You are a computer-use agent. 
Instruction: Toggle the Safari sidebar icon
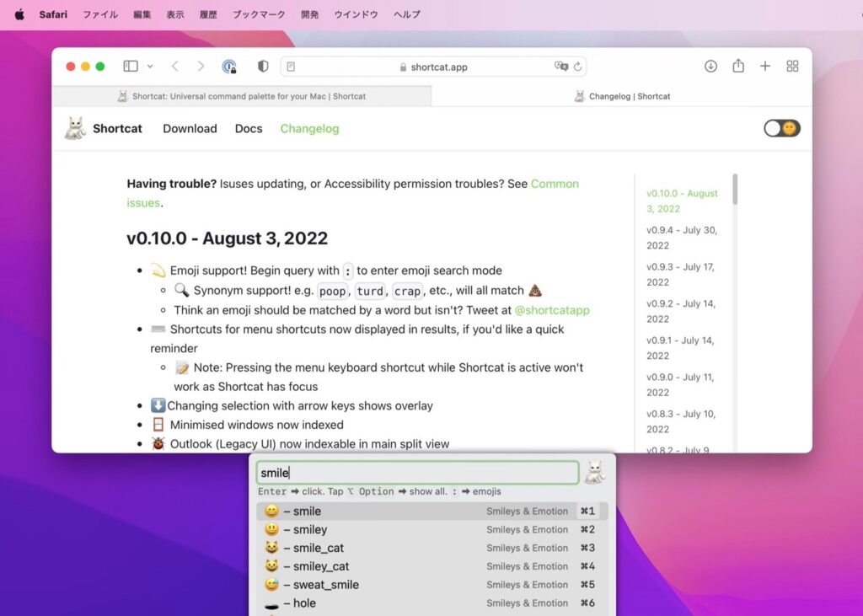point(131,66)
